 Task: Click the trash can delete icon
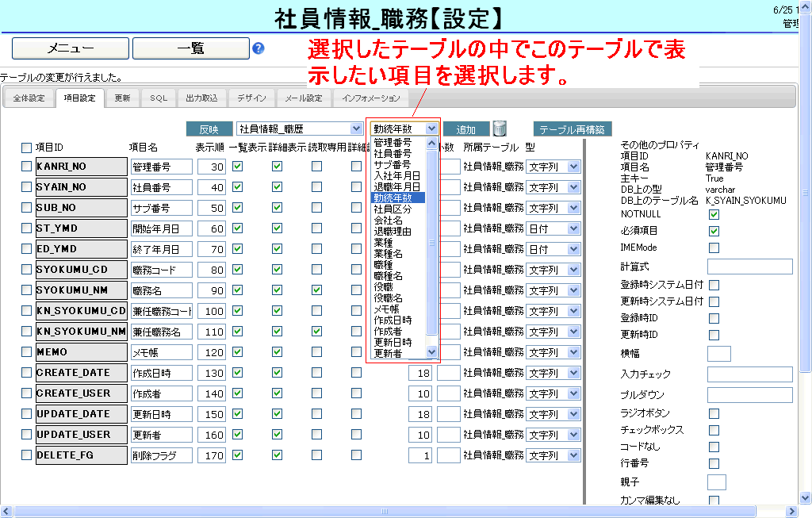pos(500,129)
